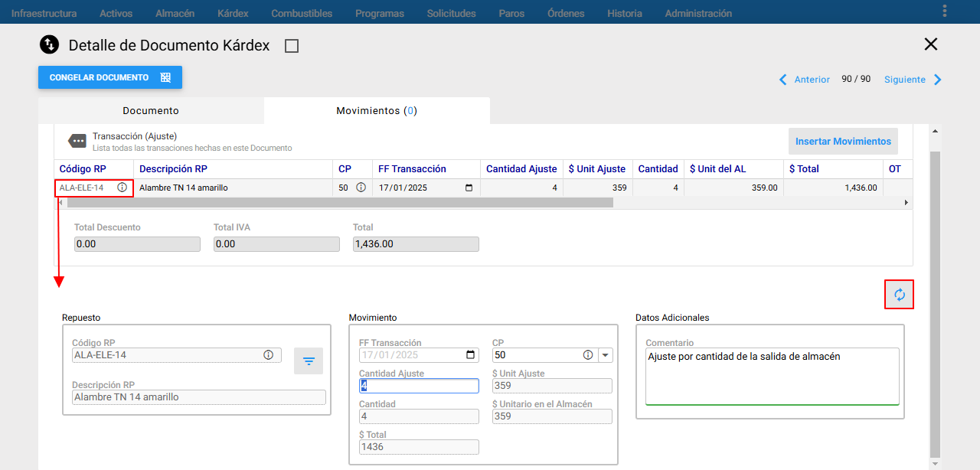Viewport: 980px width, 470px height.
Task: Open the Historia menu
Action: click(x=625, y=13)
